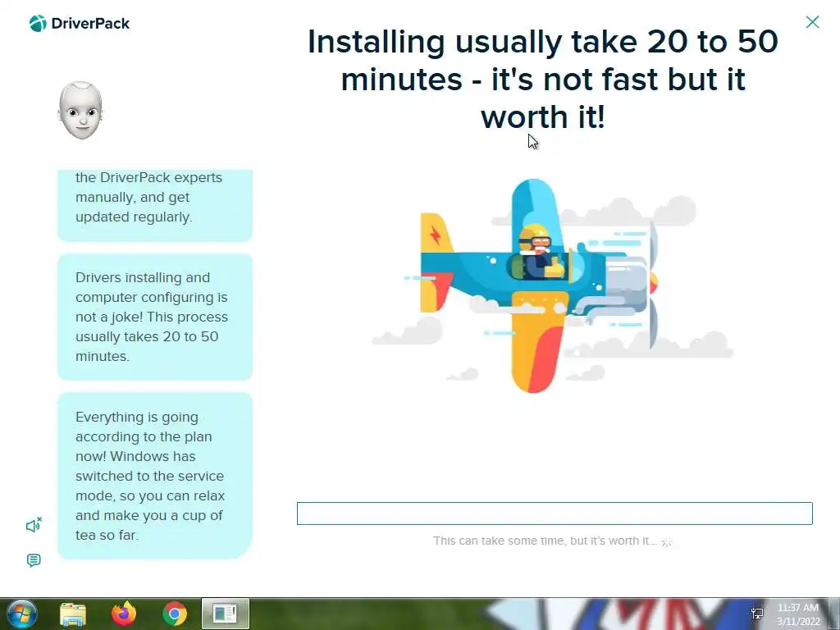The image size is (840, 630).
Task: Click the network tray icon
Action: coord(757,614)
